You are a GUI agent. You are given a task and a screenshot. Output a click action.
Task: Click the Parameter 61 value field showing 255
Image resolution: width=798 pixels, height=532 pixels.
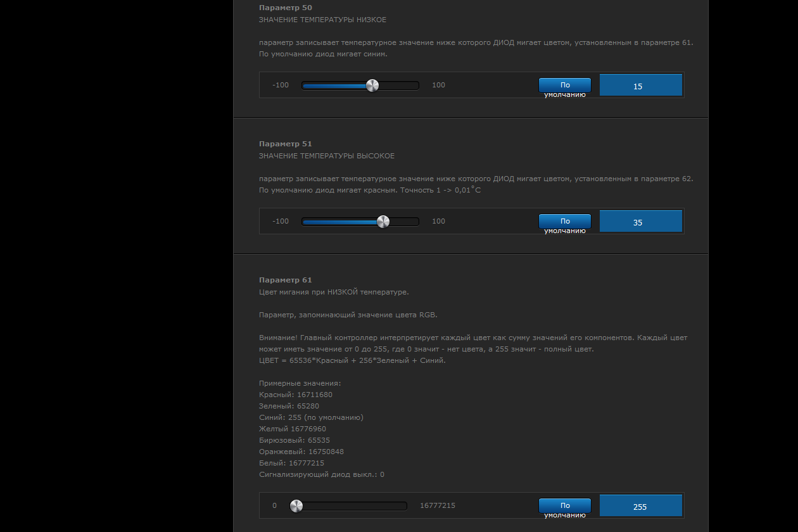point(641,506)
